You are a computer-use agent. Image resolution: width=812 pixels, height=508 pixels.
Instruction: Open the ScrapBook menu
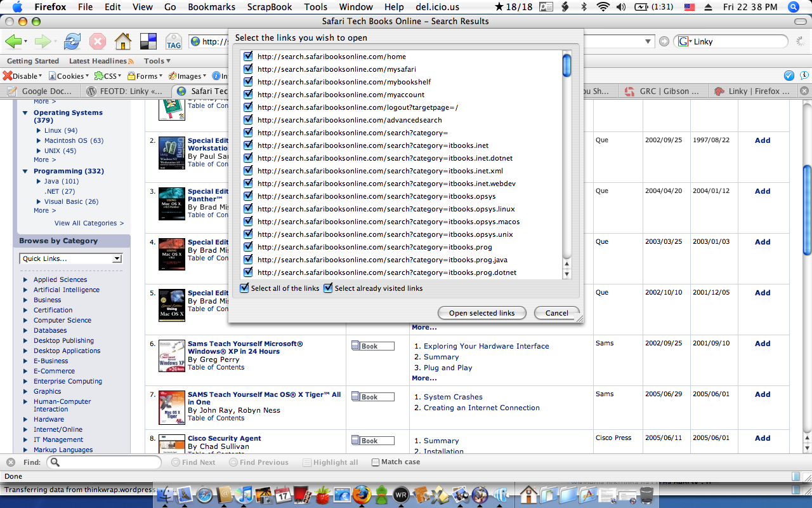pos(270,7)
